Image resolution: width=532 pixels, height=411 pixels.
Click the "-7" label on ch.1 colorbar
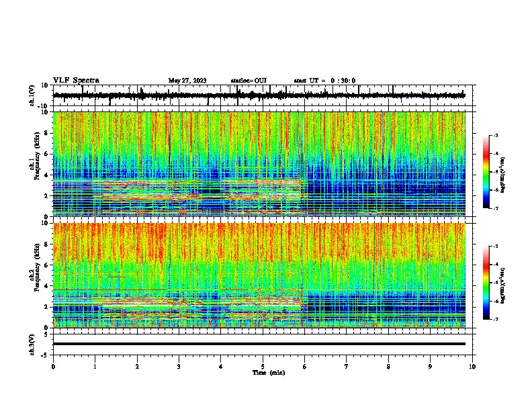[496, 208]
